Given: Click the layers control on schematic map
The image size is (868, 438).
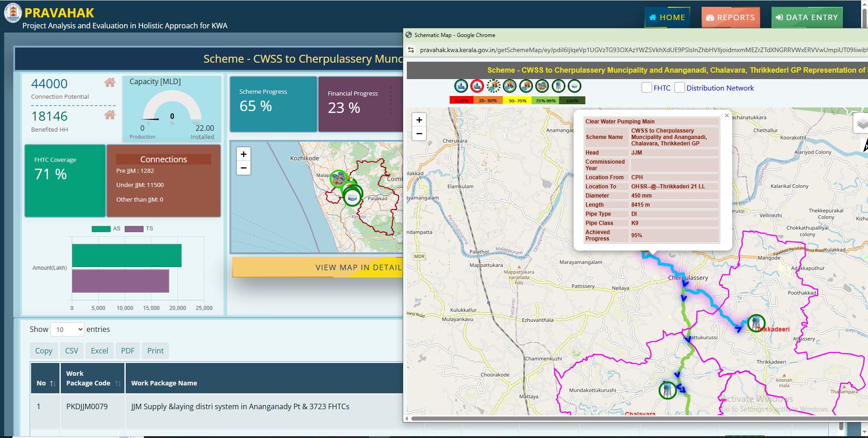Looking at the screenshot, I should [861, 123].
